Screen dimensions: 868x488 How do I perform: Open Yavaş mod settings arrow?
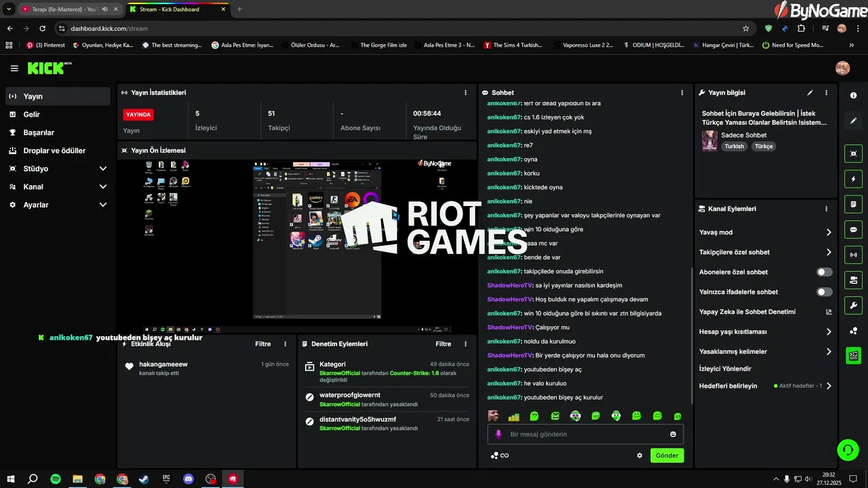829,232
